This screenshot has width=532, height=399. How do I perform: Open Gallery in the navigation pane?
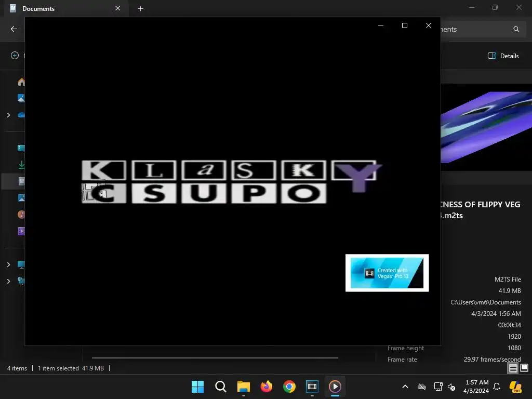click(21, 98)
